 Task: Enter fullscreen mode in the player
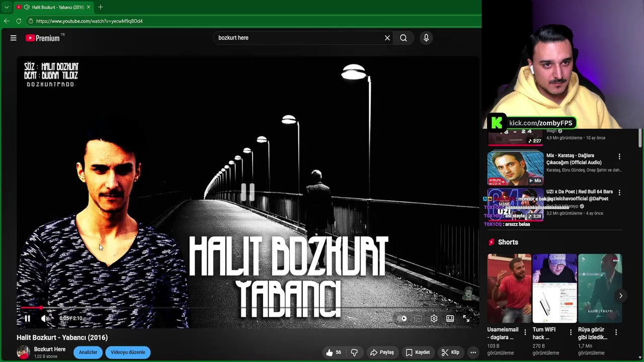[466, 318]
